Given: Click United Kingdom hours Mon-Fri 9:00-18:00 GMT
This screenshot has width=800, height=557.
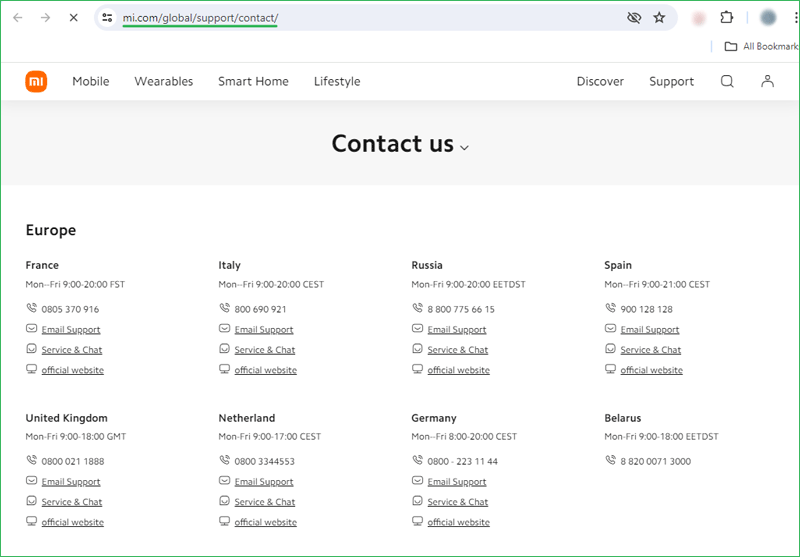Looking at the screenshot, I should click(76, 437).
